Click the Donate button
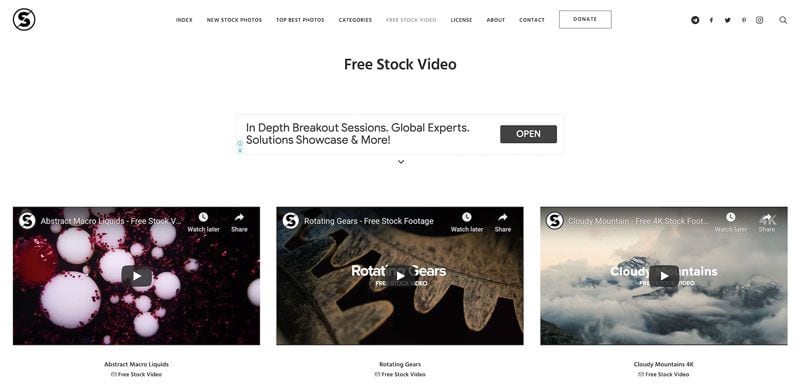This screenshot has width=800, height=386. (x=585, y=19)
